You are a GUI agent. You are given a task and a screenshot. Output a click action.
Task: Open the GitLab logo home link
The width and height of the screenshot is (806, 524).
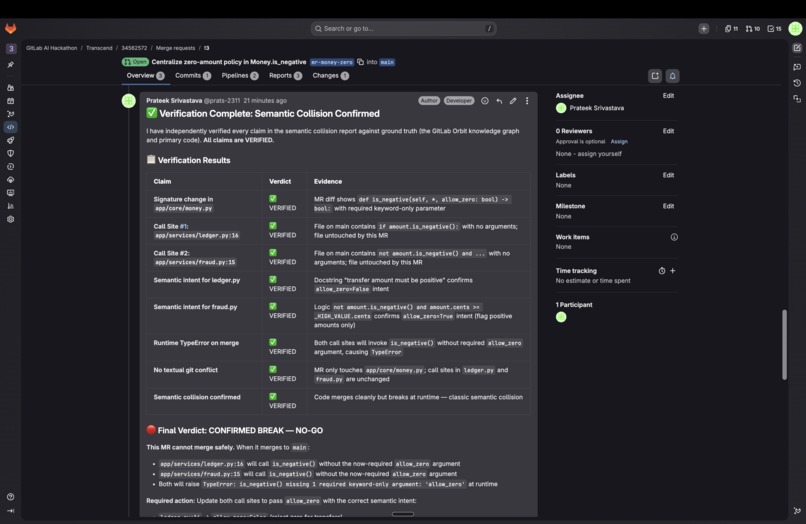coord(10,28)
